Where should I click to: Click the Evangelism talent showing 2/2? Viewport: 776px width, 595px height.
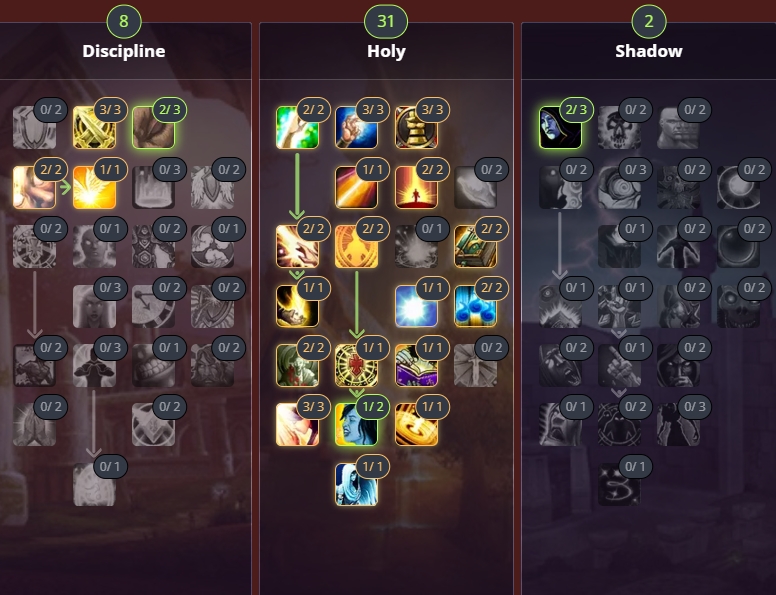pyautogui.click(x=35, y=187)
